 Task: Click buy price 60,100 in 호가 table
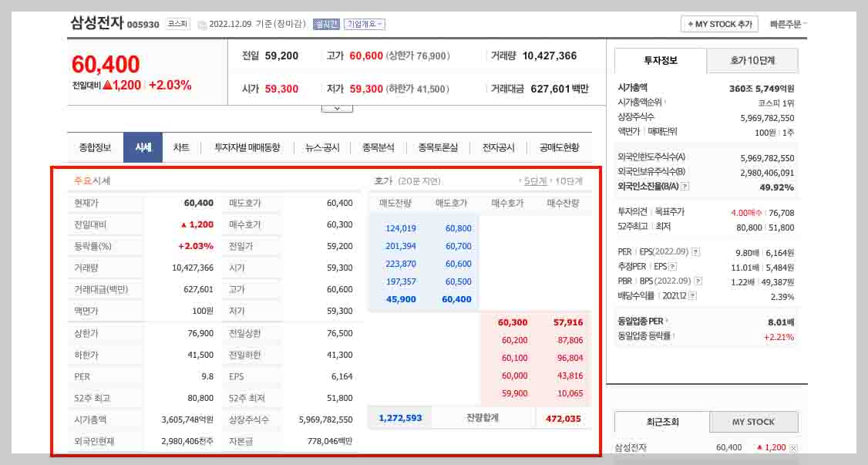(514, 358)
